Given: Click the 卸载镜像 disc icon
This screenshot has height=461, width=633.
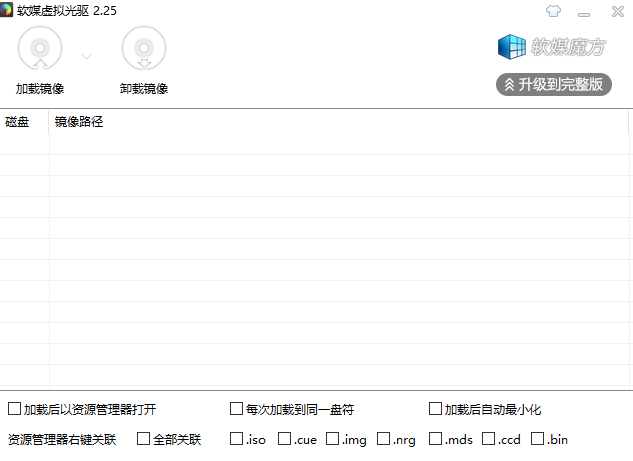Looking at the screenshot, I should point(144,48).
